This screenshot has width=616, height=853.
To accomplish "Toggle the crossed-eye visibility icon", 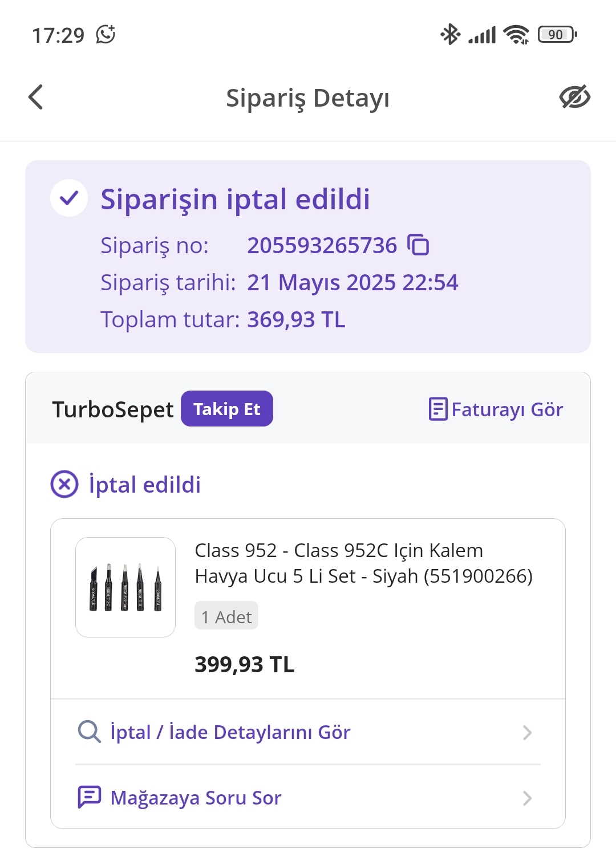I will [x=574, y=97].
